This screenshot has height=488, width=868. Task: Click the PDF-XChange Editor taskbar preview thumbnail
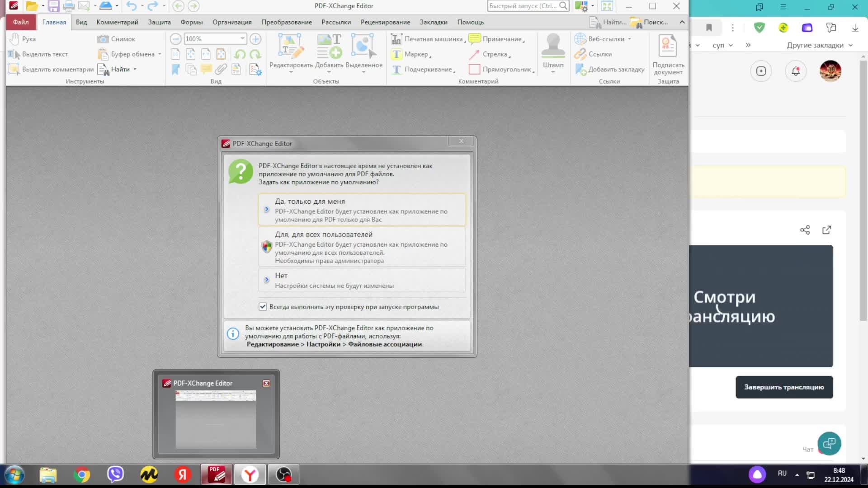coord(216,419)
